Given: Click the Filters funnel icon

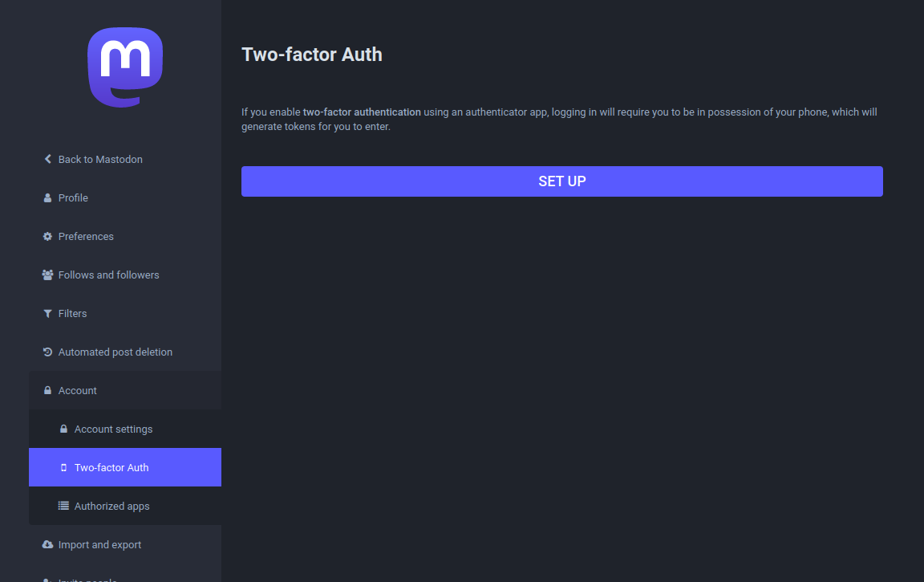Looking at the screenshot, I should 48,314.
